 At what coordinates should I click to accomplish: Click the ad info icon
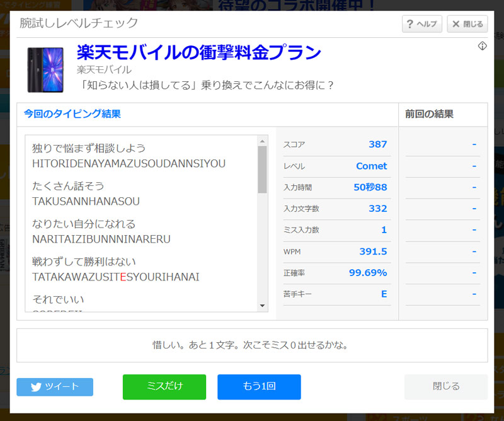pyautogui.click(x=482, y=46)
